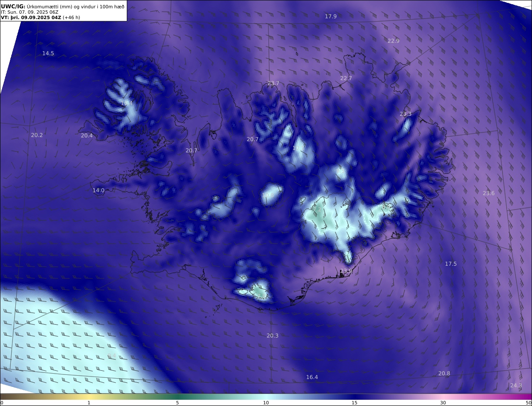The image size is (532, 406).
Task: Click the colorbar tick label 5
Action: pos(177,403)
